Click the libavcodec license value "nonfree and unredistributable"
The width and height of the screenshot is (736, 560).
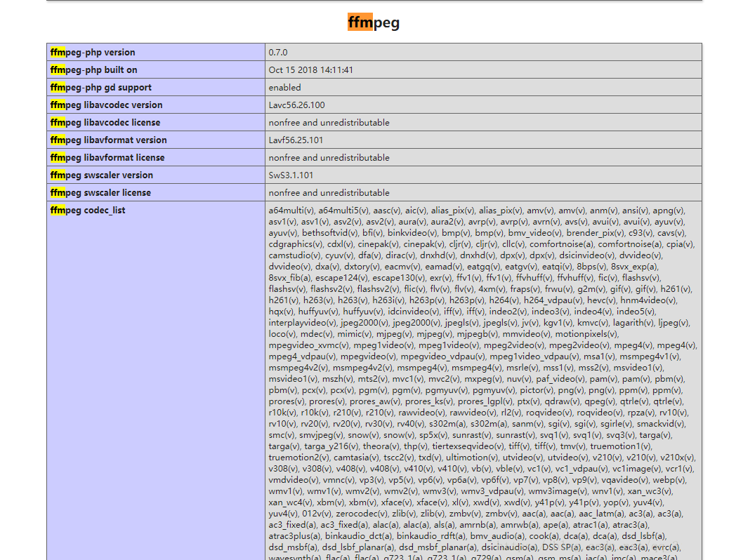[329, 122]
